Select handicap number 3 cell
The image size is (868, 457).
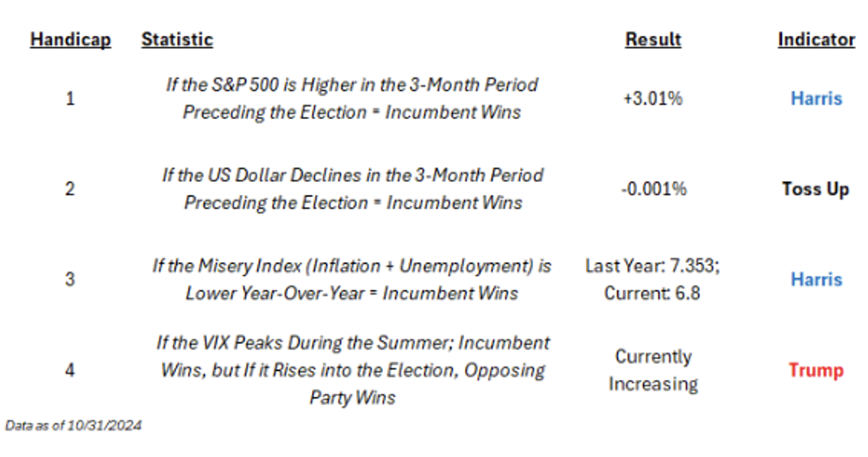click(70, 279)
